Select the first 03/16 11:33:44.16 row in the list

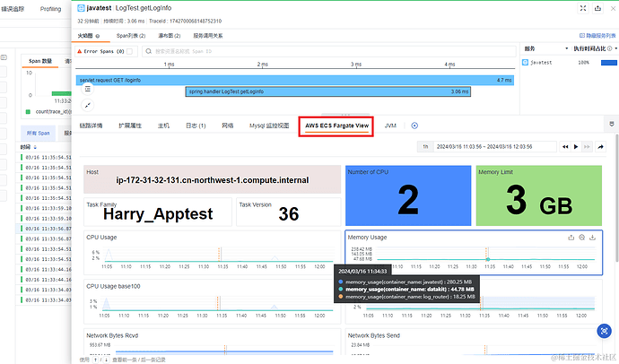46,269
